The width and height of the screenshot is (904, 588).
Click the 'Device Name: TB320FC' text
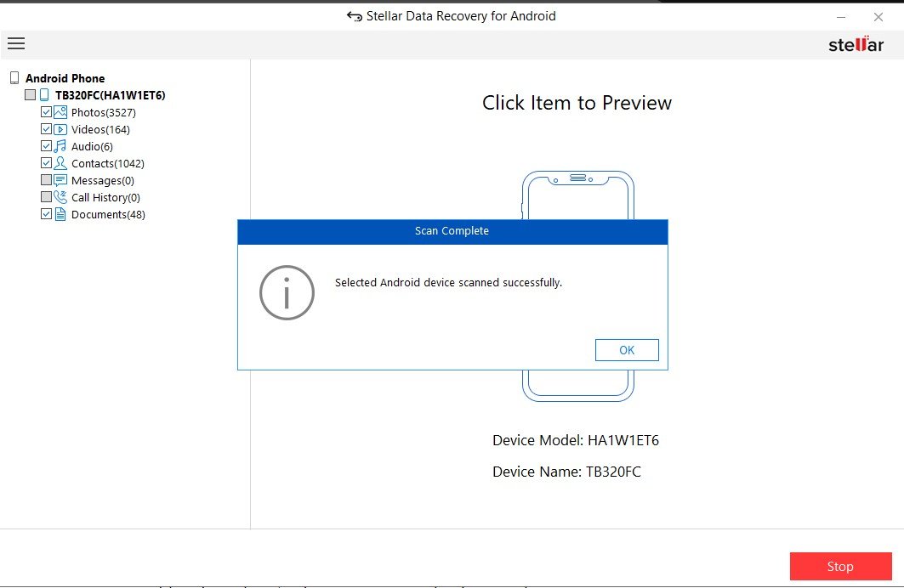tap(566, 472)
